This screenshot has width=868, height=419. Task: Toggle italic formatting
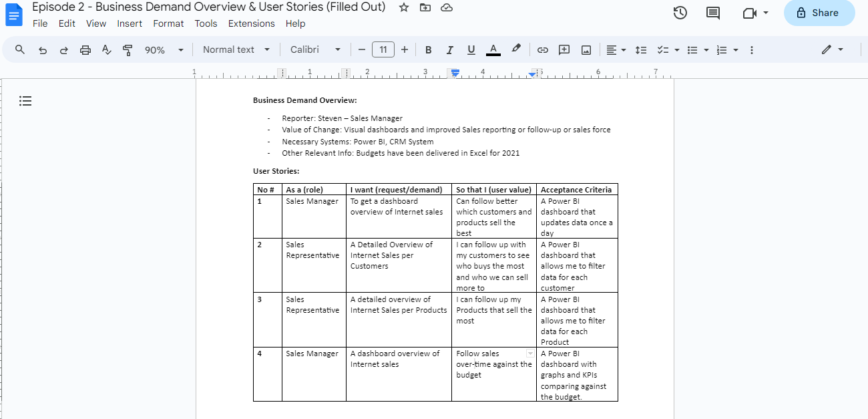[x=449, y=50]
